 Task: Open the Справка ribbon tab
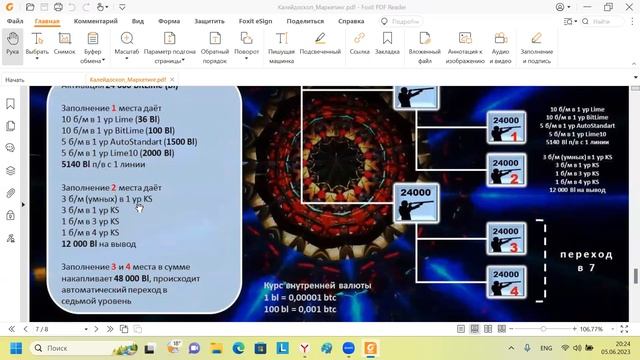(x=351, y=21)
